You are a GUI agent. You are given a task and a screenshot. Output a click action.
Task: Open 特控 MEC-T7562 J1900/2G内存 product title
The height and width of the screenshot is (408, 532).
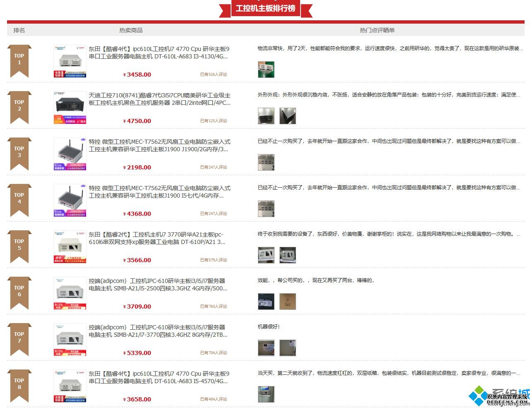160,145
